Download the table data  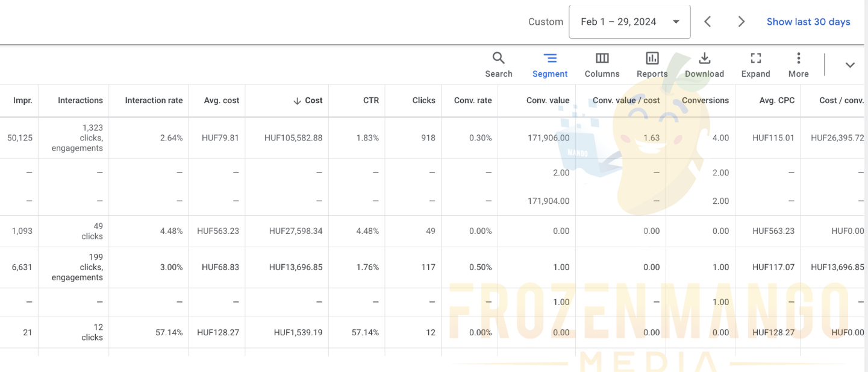pos(704,65)
